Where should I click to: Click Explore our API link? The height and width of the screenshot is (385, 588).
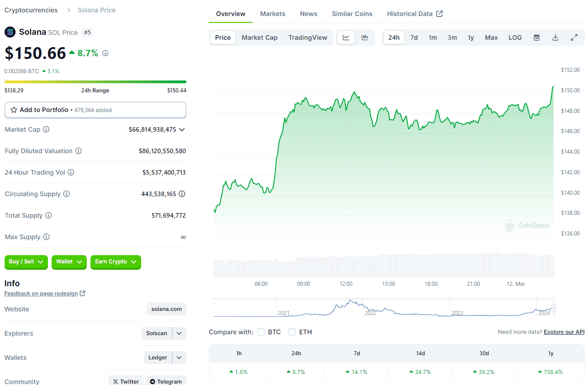coord(564,332)
